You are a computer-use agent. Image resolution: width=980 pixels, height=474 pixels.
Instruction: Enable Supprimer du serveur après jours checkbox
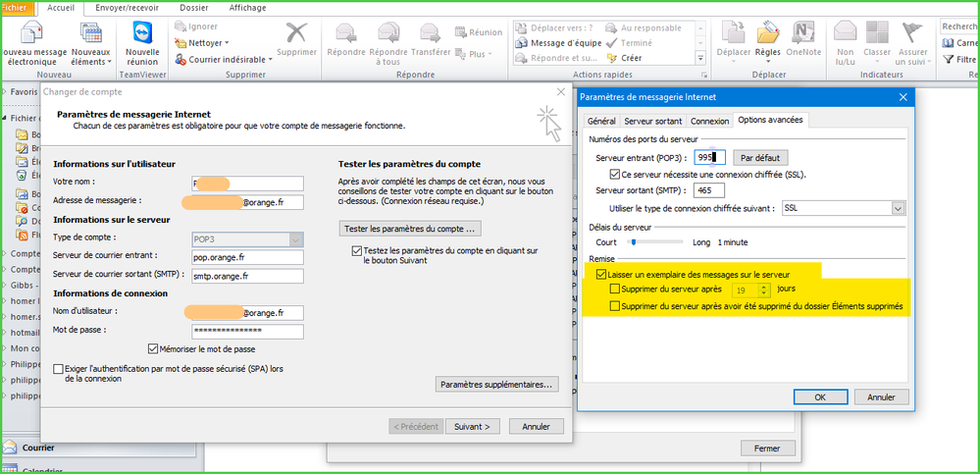pos(615,290)
